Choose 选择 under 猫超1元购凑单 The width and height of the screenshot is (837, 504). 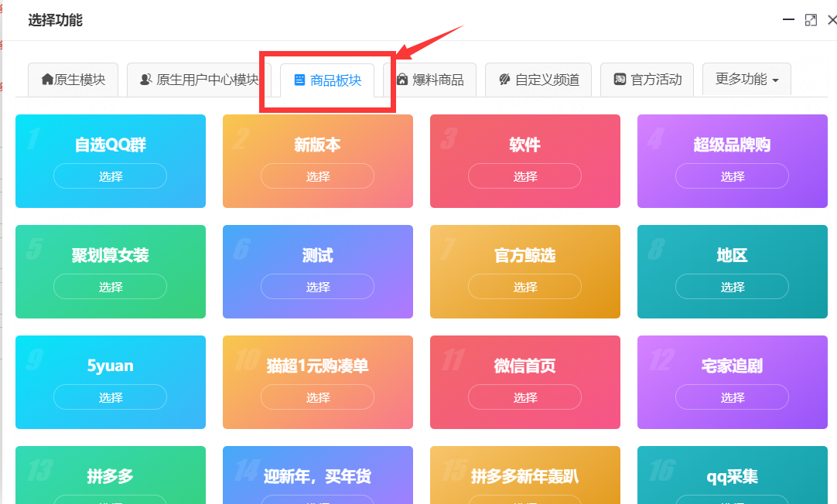(x=318, y=397)
